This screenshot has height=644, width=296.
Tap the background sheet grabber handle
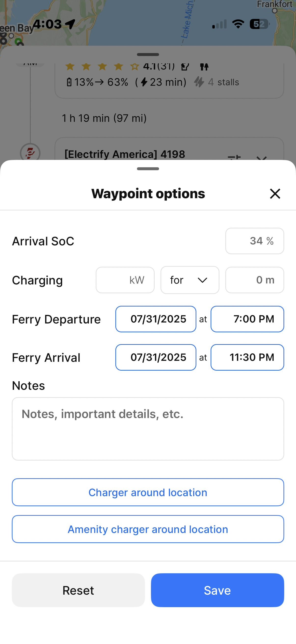pyautogui.click(x=148, y=55)
